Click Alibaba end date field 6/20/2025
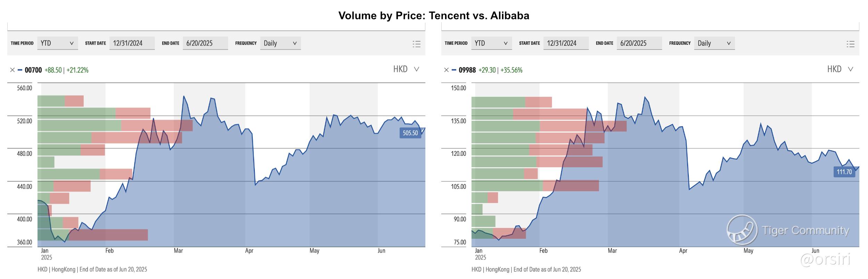This screenshot has width=868, height=279. (639, 43)
